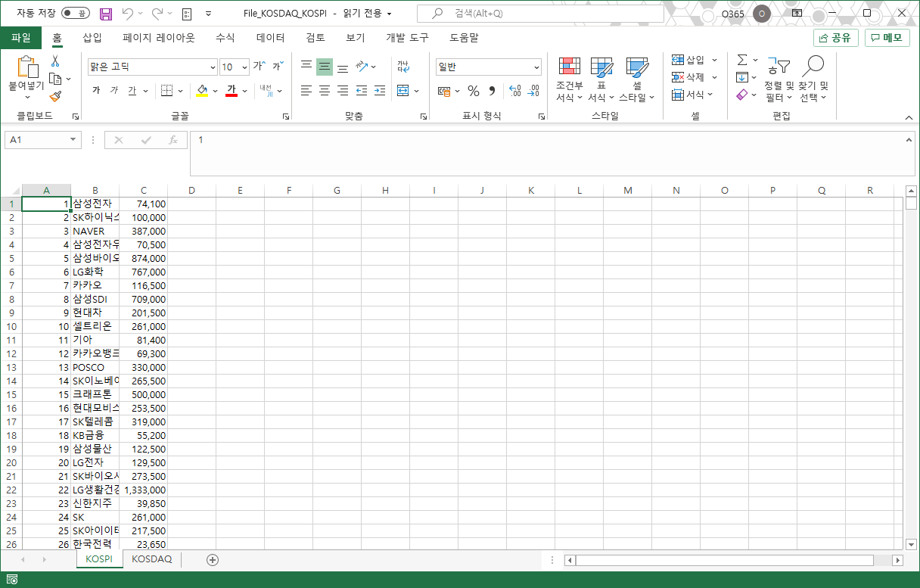Center text horizontally
920x588 pixels.
tap(325, 91)
